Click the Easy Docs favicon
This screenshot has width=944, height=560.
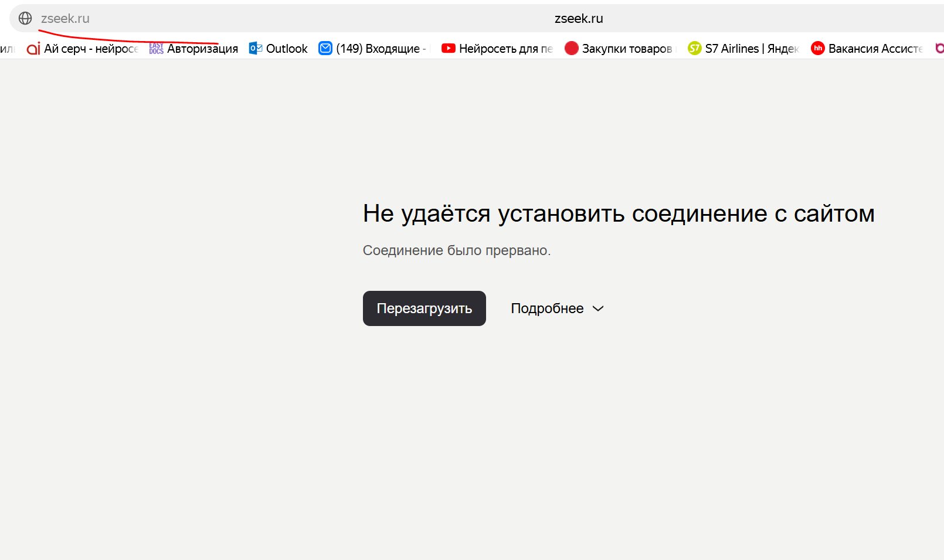pos(156,49)
